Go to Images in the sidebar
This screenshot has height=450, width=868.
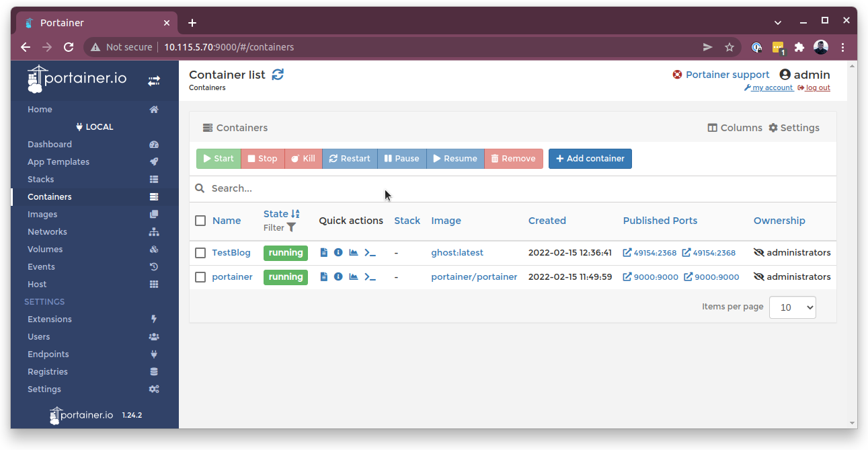click(x=42, y=215)
